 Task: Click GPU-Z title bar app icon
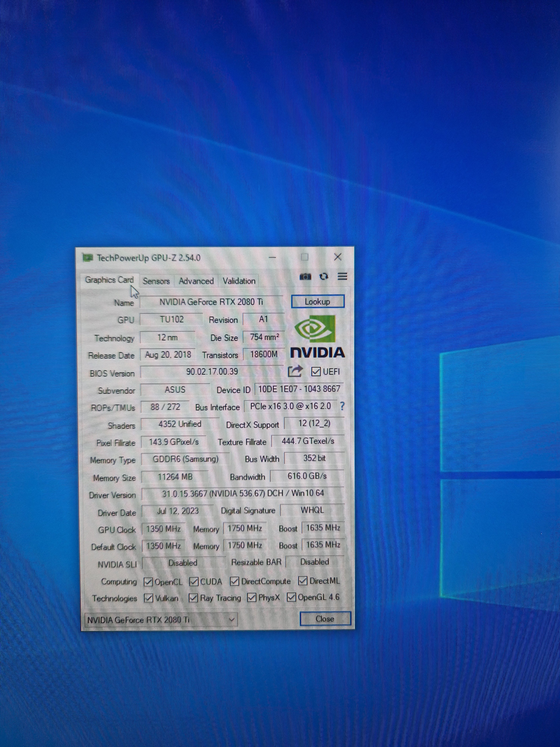pos(88,258)
